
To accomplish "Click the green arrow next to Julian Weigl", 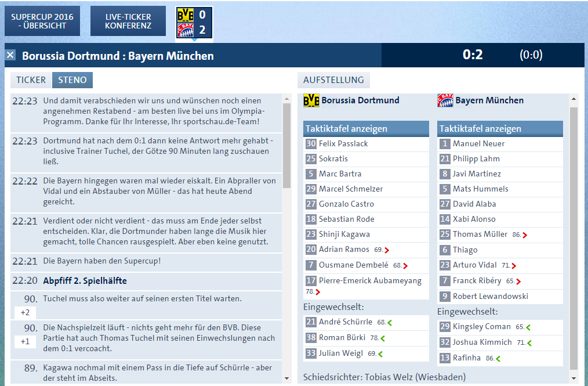I will (380, 353).
